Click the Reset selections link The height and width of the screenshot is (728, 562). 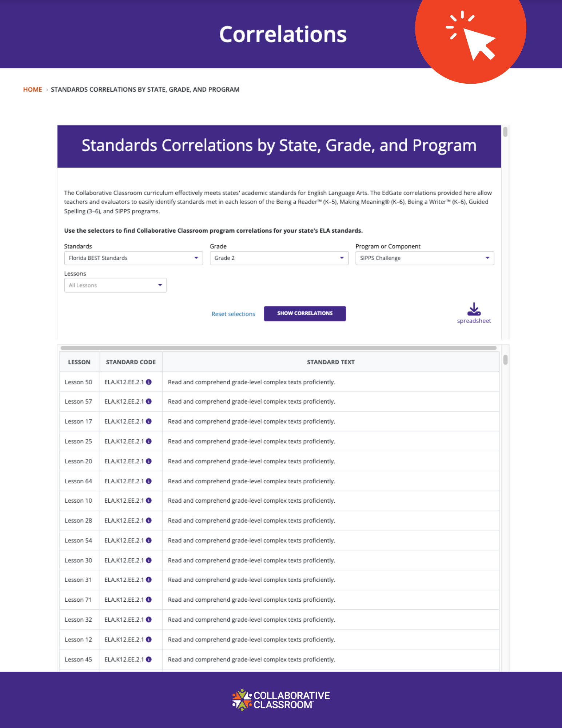tap(233, 314)
